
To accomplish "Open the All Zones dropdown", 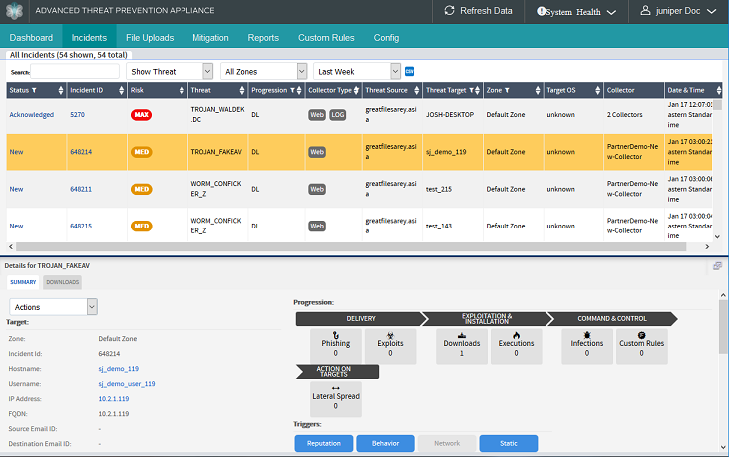I will point(264,72).
